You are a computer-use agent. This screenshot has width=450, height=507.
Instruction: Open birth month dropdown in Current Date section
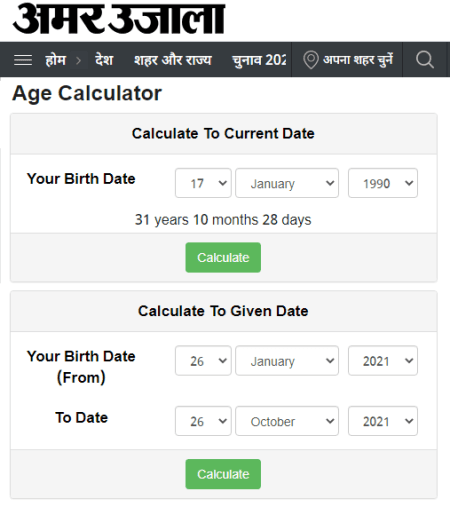click(x=287, y=183)
